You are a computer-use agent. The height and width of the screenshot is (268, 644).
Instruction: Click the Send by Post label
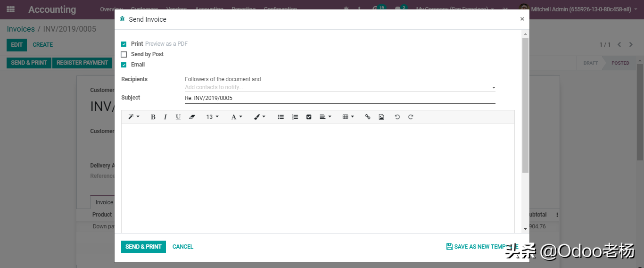coord(147,54)
